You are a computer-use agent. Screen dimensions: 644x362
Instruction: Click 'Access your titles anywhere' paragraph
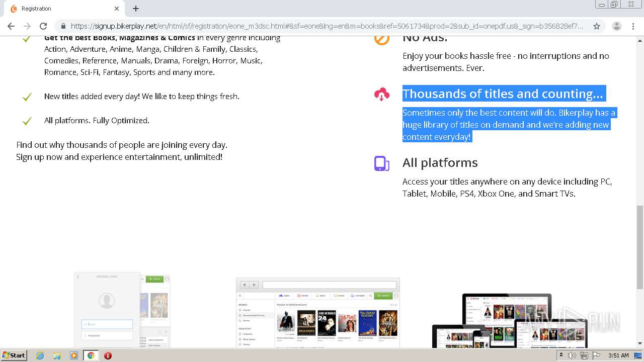pos(507,188)
